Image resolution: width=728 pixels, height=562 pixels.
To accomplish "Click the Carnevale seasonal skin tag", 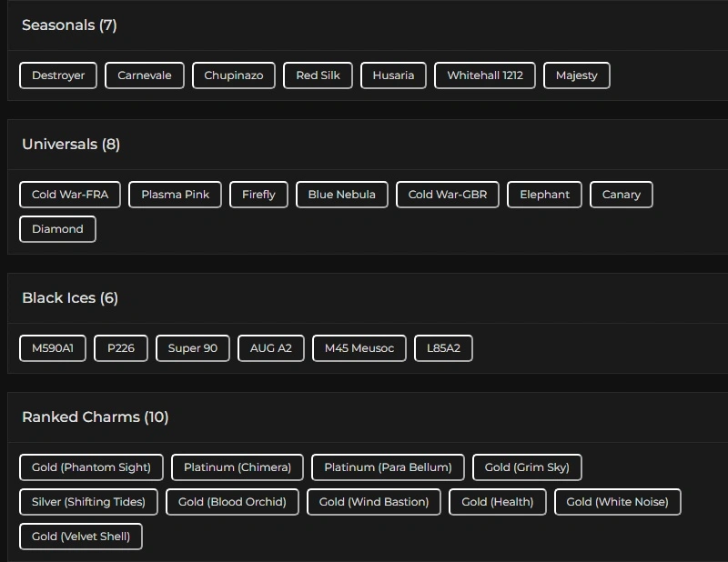I will 145,75.
